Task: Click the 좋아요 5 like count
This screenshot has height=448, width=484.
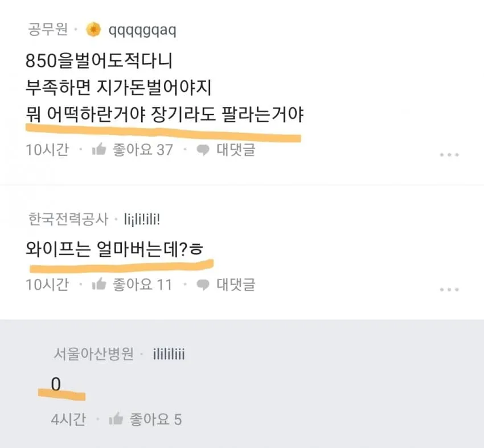Action: (x=155, y=420)
